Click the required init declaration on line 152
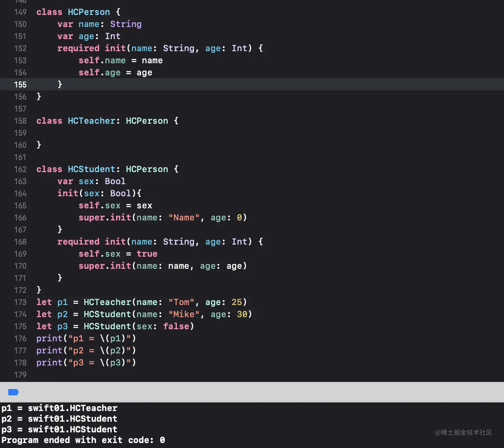This screenshot has width=504, height=448. tap(160, 48)
